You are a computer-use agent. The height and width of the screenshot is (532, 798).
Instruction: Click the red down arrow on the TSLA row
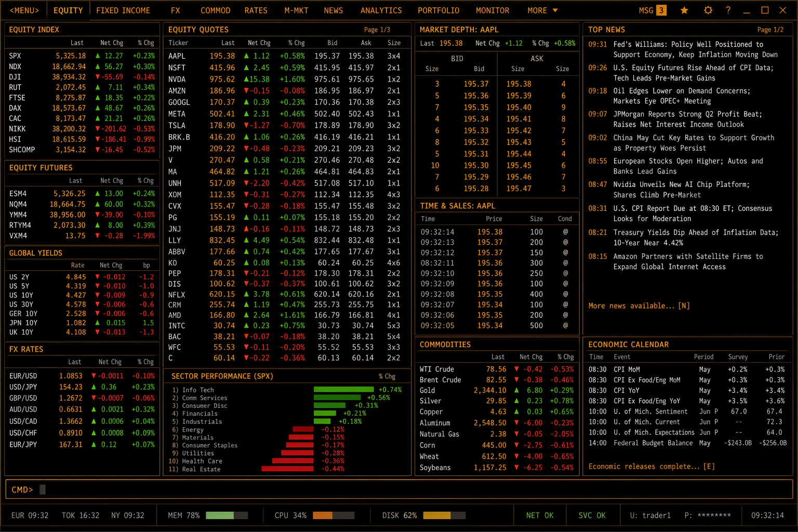click(246, 125)
